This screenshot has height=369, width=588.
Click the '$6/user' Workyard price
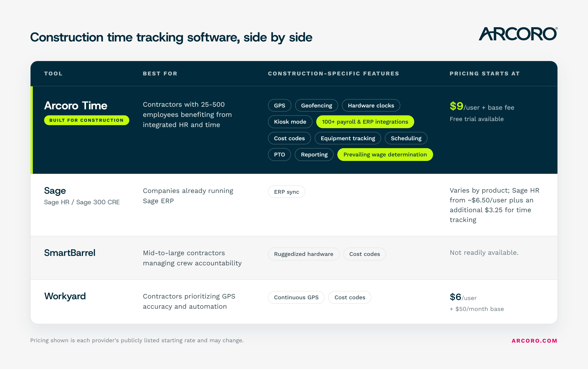click(x=463, y=297)
